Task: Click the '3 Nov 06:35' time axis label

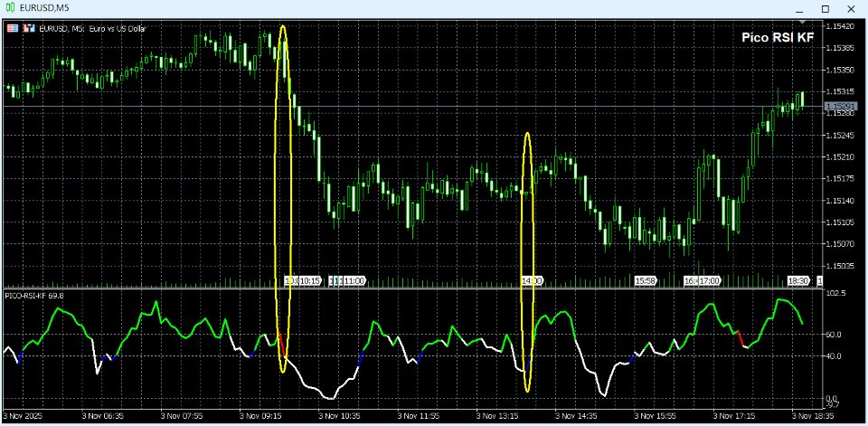Action: (103, 415)
